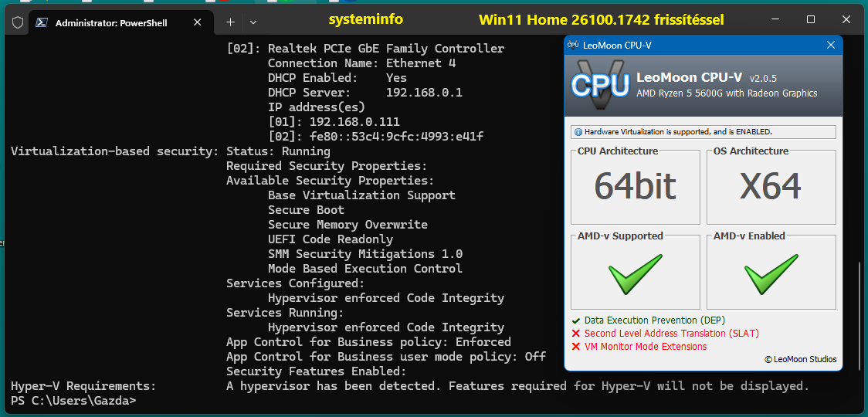The height and width of the screenshot is (417, 868).
Task: Click the large CPU-V logo
Action: point(600,84)
